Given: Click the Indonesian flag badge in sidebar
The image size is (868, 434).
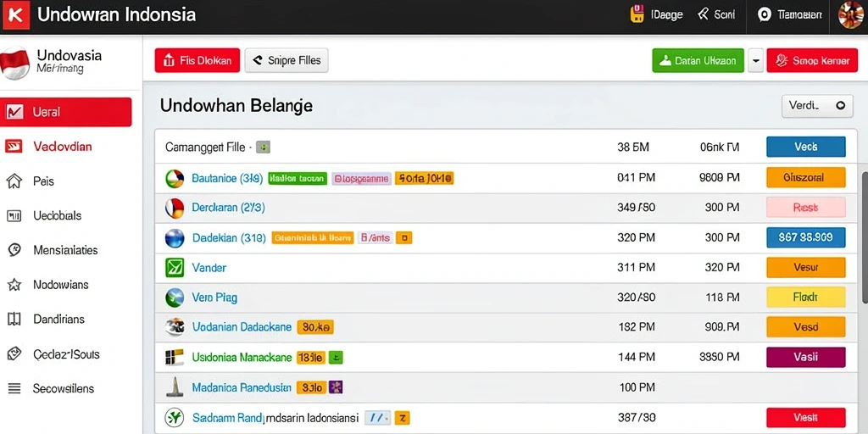Looking at the screenshot, I should pyautogui.click(x=14, y=63).
